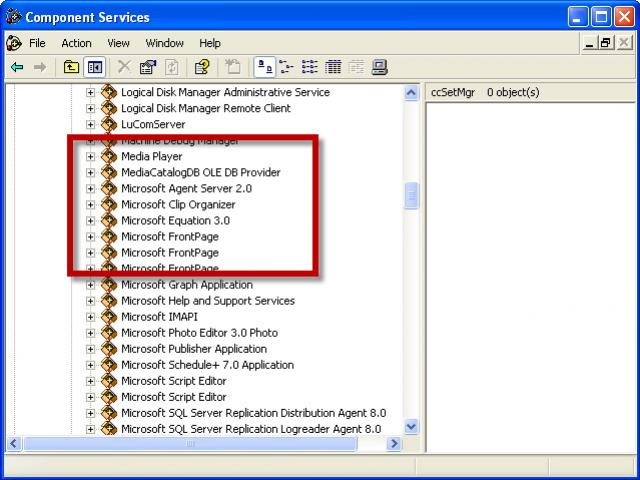Switch to Small Icons view
640x480 pixels.
coord(287,67)
